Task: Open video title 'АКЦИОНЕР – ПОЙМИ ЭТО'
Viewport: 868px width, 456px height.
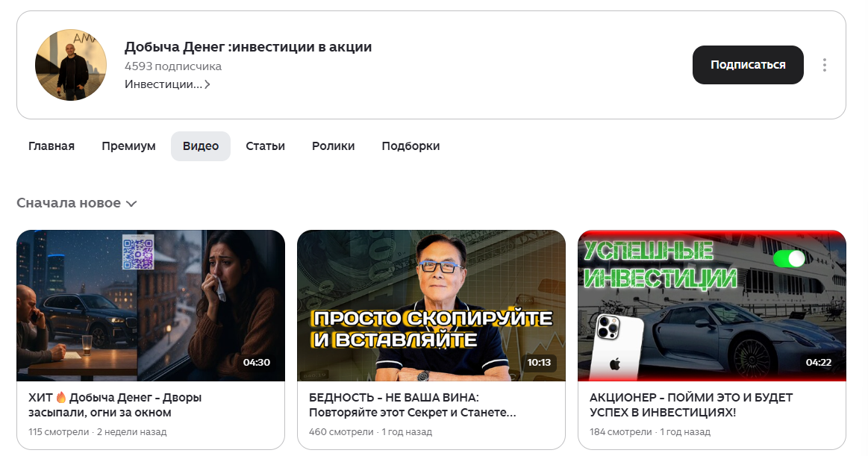Action: [x=691, y=405]
